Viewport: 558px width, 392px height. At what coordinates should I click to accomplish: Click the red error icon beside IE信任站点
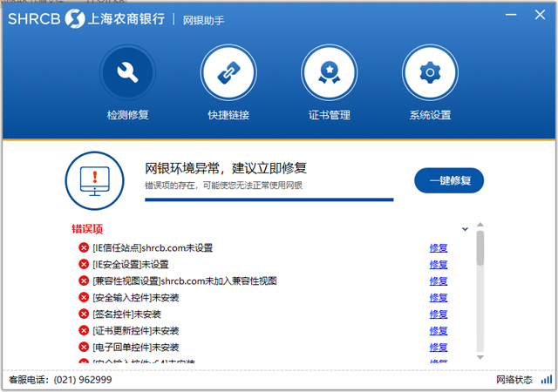(x=84, y=247)
